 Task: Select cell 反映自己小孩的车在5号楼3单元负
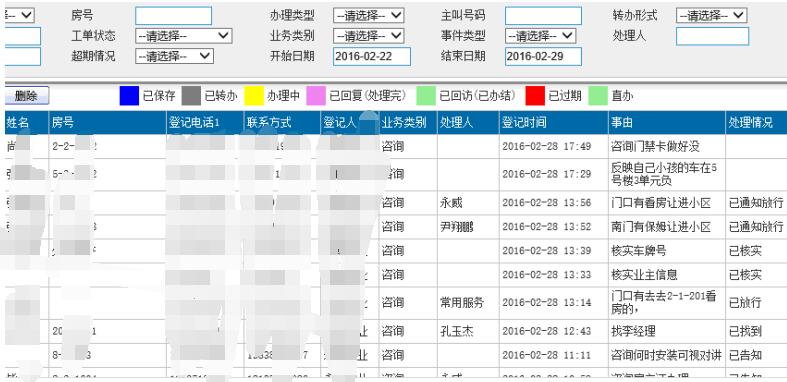click(x=667, y=175)
